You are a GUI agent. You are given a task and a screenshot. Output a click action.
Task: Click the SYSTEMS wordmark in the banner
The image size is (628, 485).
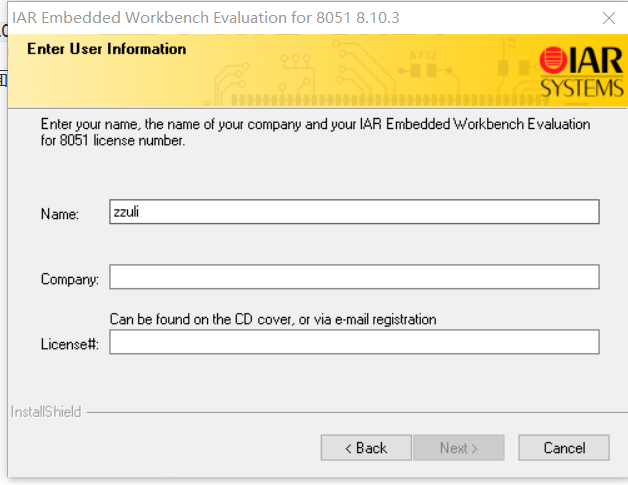coord(582,88)
